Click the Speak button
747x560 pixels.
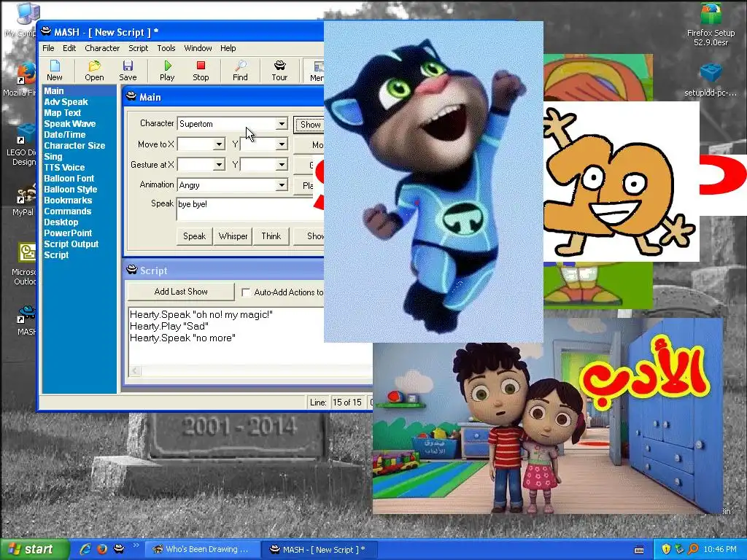click(194, 236)
